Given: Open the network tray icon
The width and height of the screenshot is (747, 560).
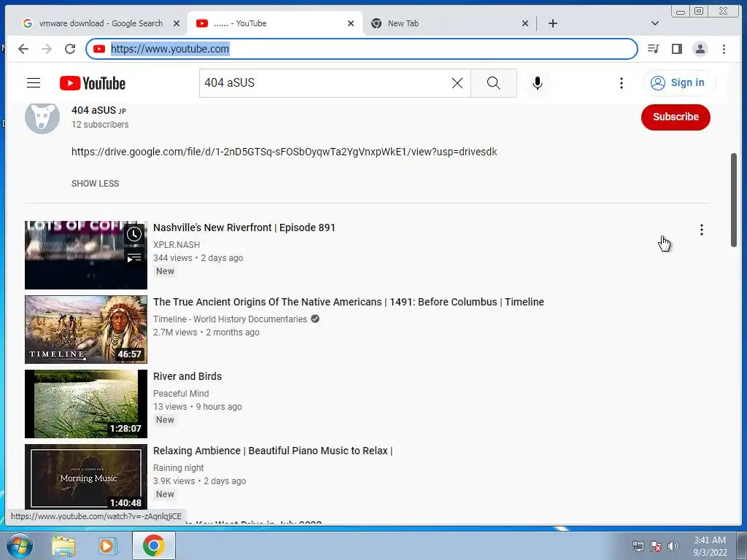Looking at the screenshot, I should pos(638,546).
